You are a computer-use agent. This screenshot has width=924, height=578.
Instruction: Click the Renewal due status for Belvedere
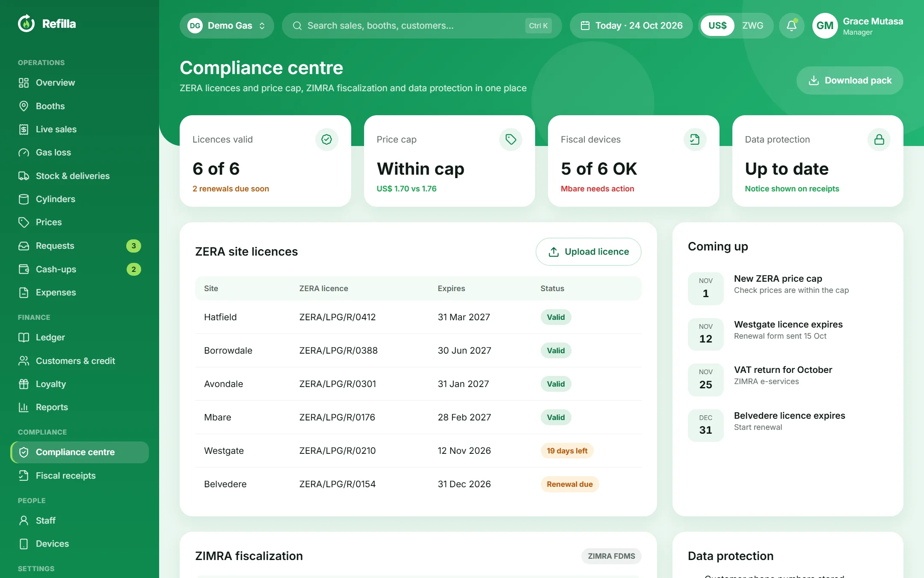[569, 484]
